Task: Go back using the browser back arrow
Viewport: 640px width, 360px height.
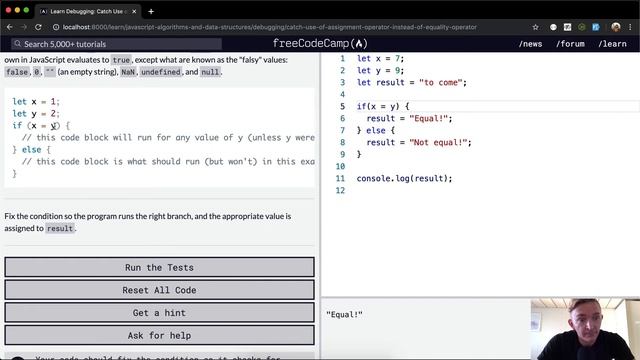Action: click(10, 27)
